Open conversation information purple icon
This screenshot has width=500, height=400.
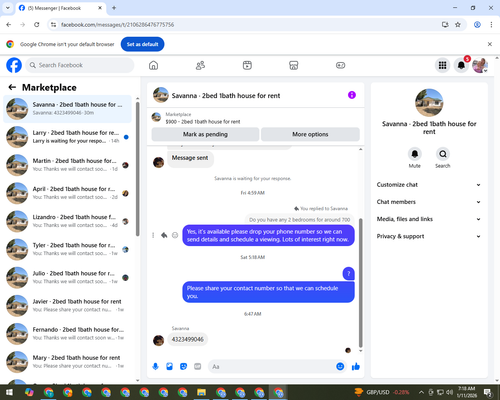tap(352, 95)
